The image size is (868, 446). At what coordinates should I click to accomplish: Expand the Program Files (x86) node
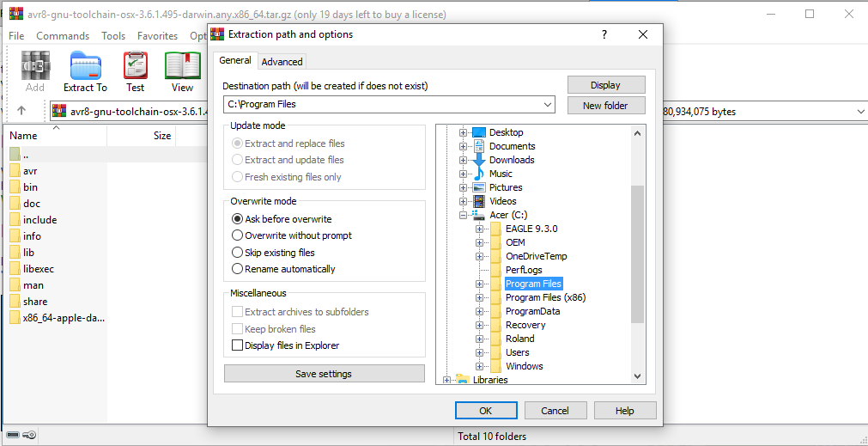479,297
